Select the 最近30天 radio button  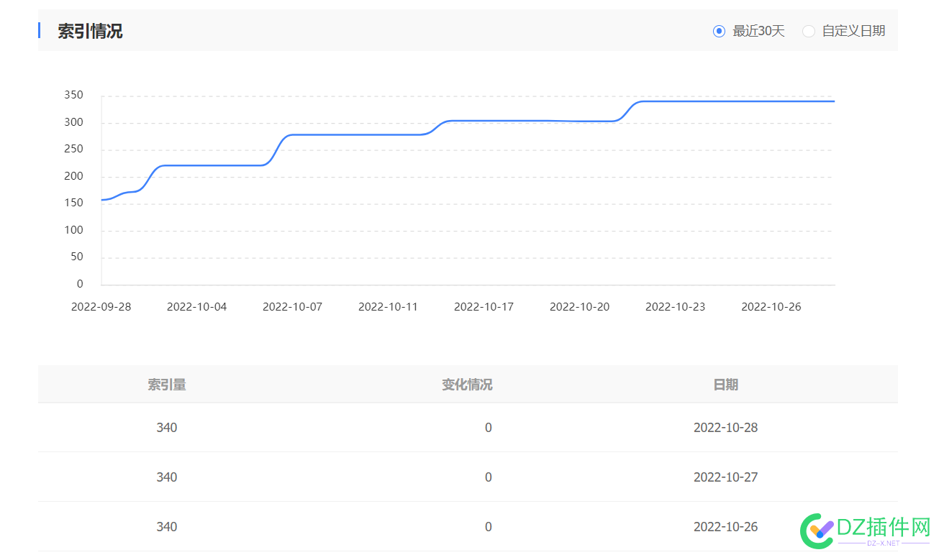(719, 31)
